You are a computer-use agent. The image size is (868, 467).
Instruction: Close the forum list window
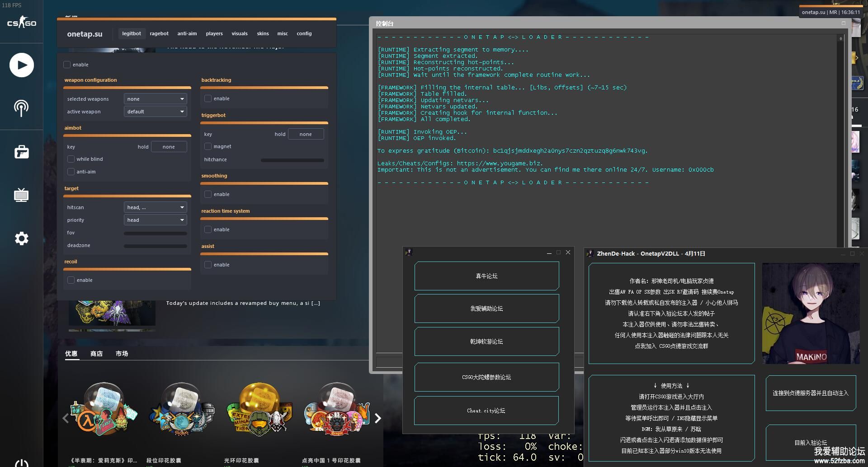click(568, 252)
